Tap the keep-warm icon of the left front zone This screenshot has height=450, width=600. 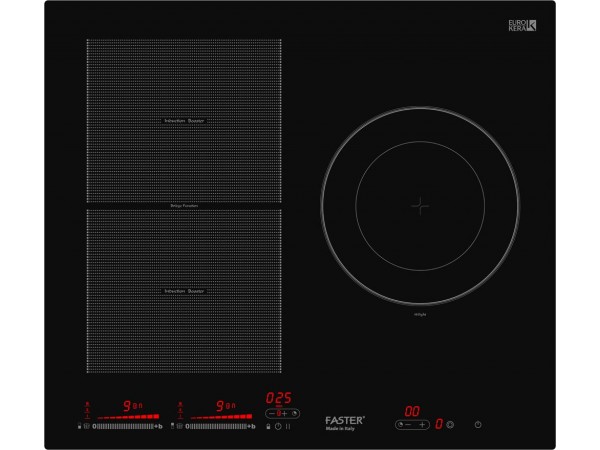click(x=86, y=426)
